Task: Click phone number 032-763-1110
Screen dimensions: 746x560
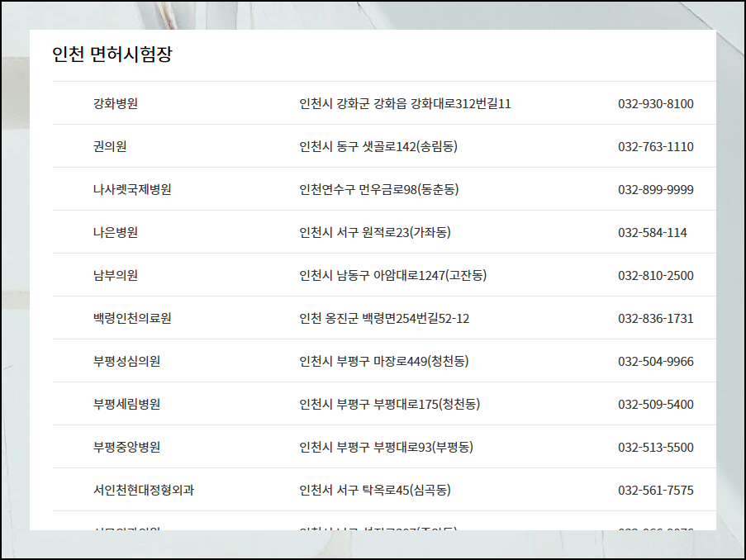Action: point(656,146)
